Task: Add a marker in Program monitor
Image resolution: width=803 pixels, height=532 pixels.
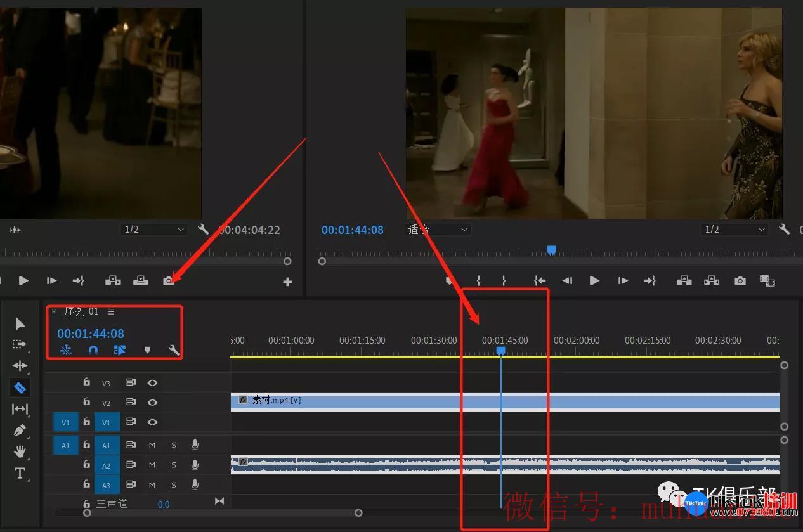Action: tap(449, 280)
